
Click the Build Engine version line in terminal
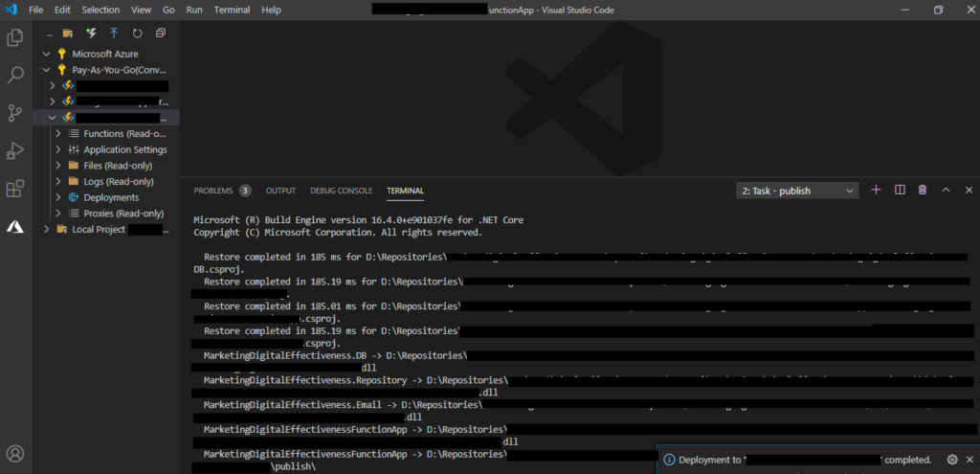click(x=359, y=220)
